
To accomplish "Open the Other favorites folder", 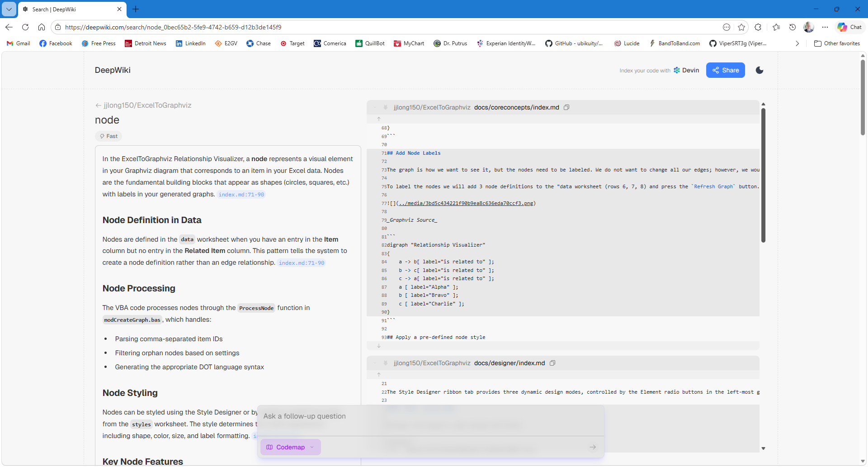I will [x=837, y=43].
